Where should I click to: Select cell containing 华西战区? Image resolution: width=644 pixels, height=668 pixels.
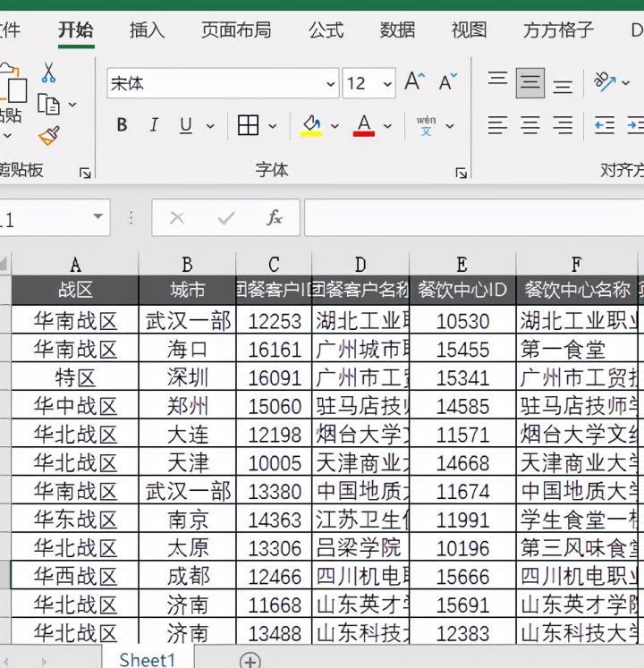pos(75,576)
